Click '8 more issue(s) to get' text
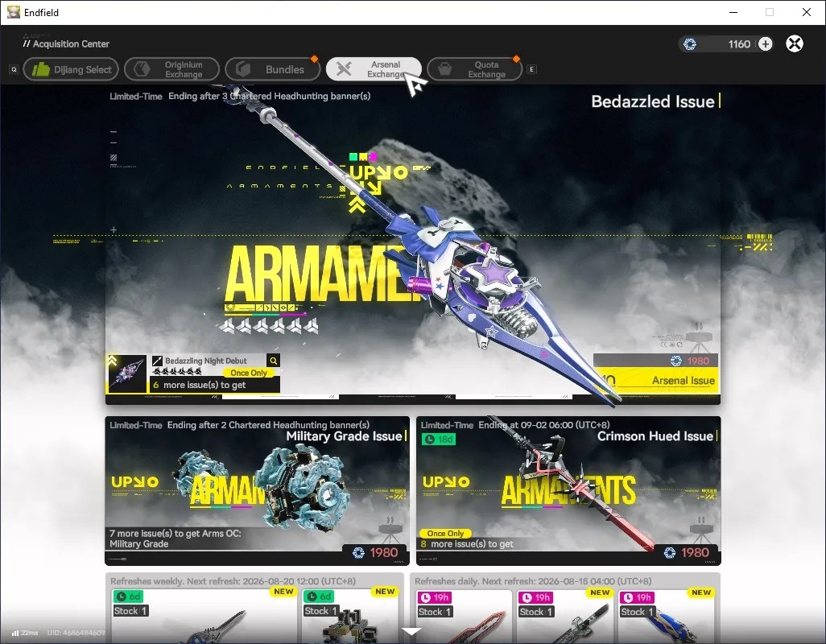826x644 pixels. point(467,544)
